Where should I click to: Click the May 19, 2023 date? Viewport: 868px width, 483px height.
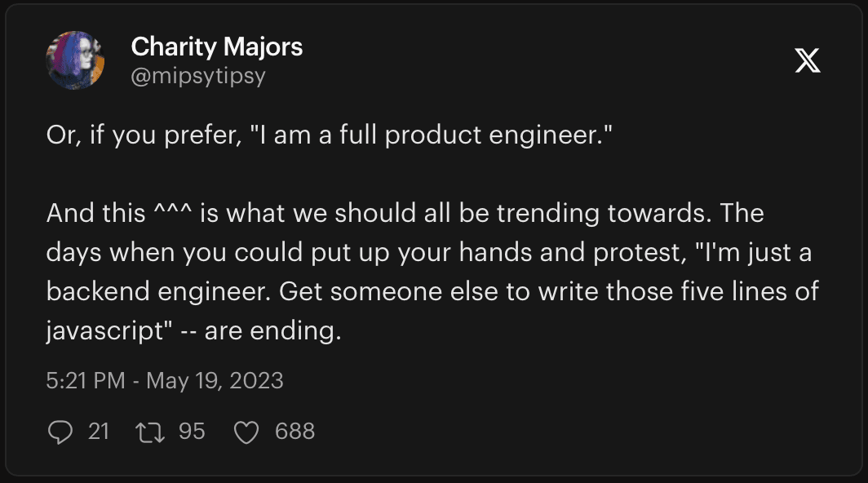[215, 380]
